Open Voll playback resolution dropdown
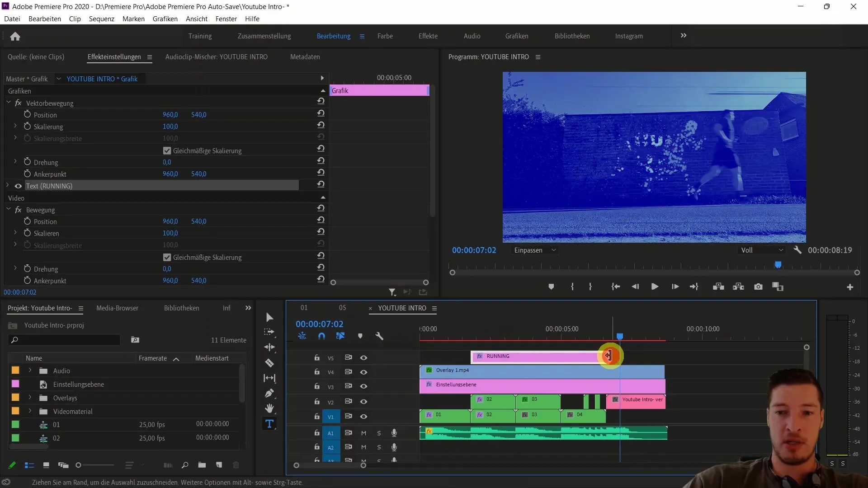868x488 pixels. coord(762,250)
